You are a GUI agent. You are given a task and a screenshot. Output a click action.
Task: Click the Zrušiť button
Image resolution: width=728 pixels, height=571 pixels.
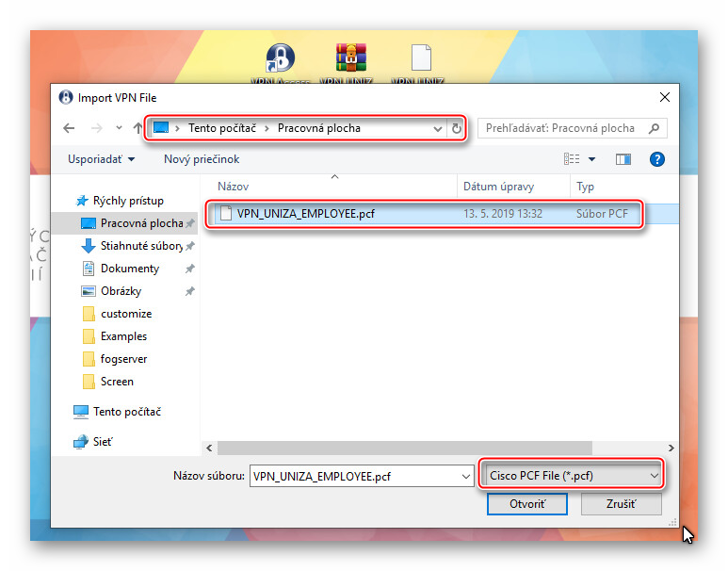(x=621, y=504)
